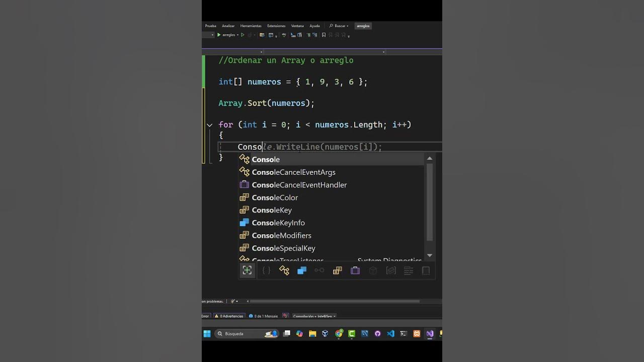Open VirtualBox from the taskbar
Screen dimensions: 644x362
coord(326,333)
